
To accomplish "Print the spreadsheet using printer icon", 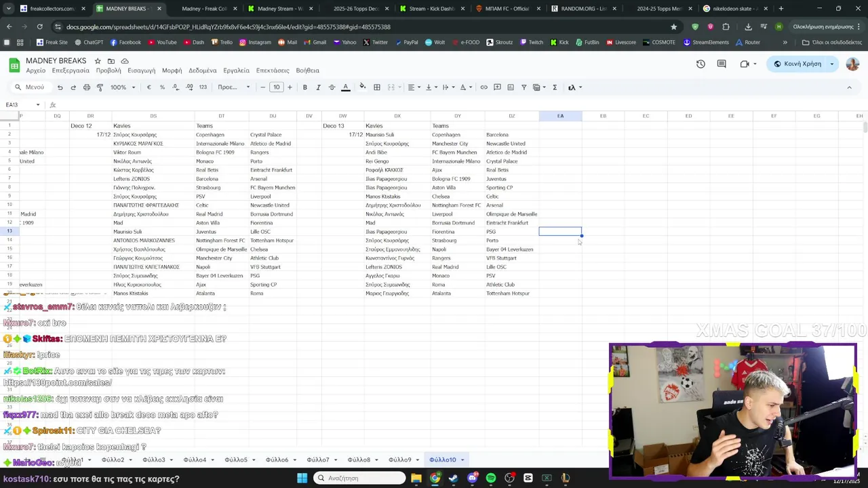I will pos(87,87).
